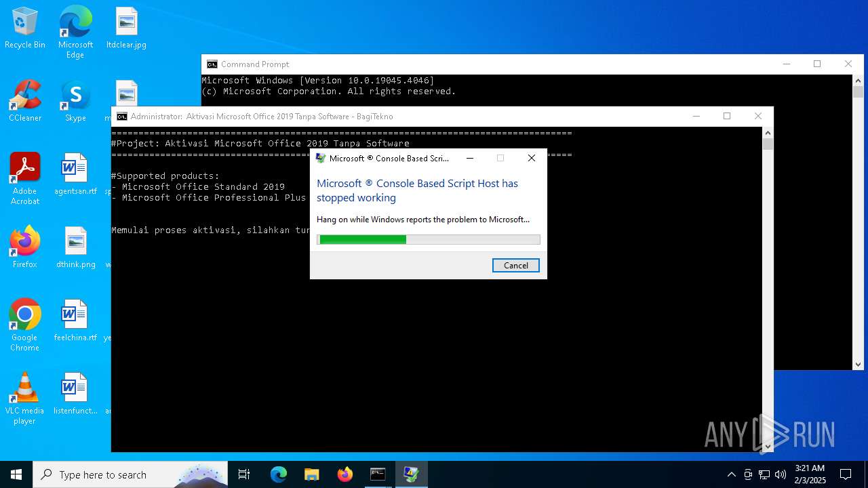The width and height of the screenshot is (868, 488).
Task: Maximize the background Command Prompt window
Action: tap(817, 64)
